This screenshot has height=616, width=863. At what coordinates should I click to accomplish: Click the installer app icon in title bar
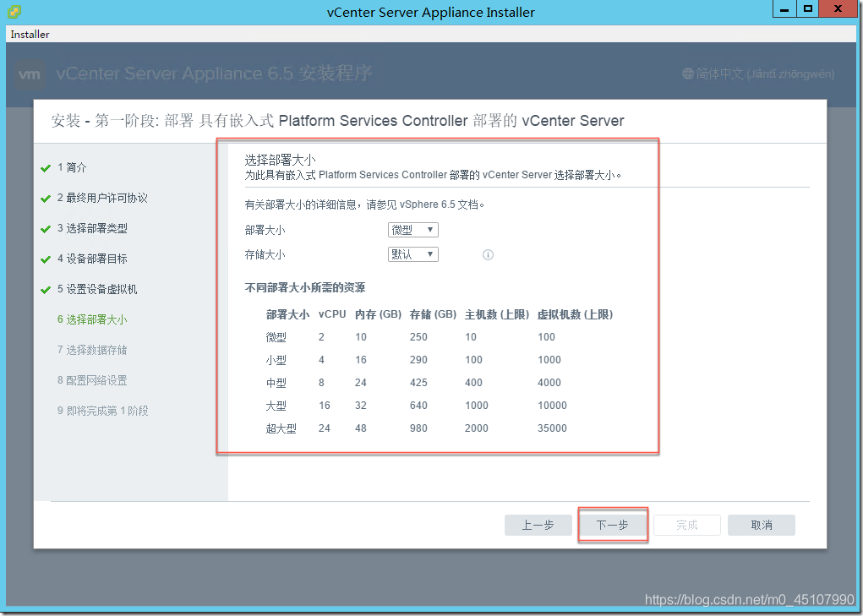[x=15, y=11]
